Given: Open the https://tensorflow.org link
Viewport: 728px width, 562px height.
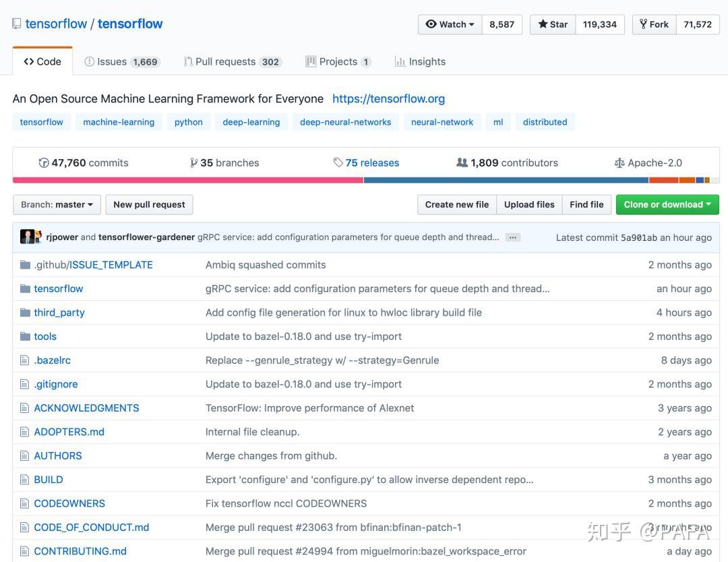Looking at the screenshot, I should click(x=388, y=99).
